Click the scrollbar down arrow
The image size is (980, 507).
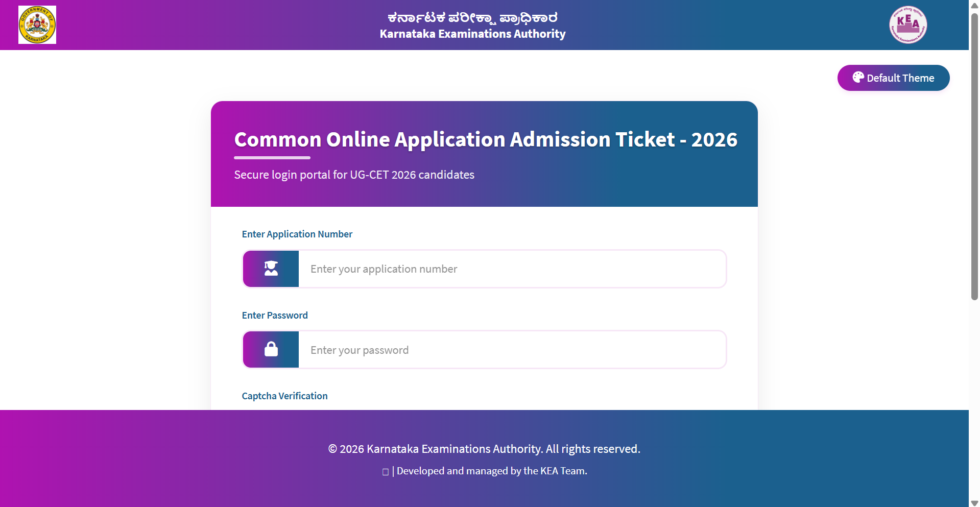(974, 503)
